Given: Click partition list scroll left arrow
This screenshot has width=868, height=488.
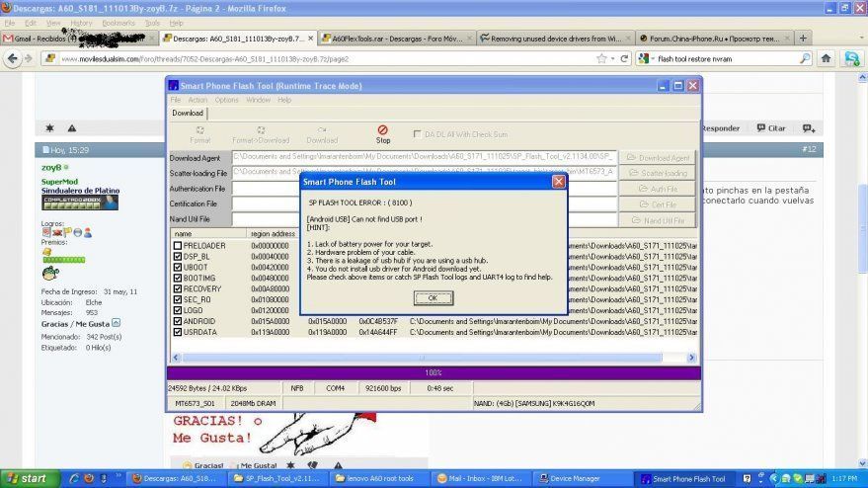Looking at the screenshot, I should tap(176, 358).
